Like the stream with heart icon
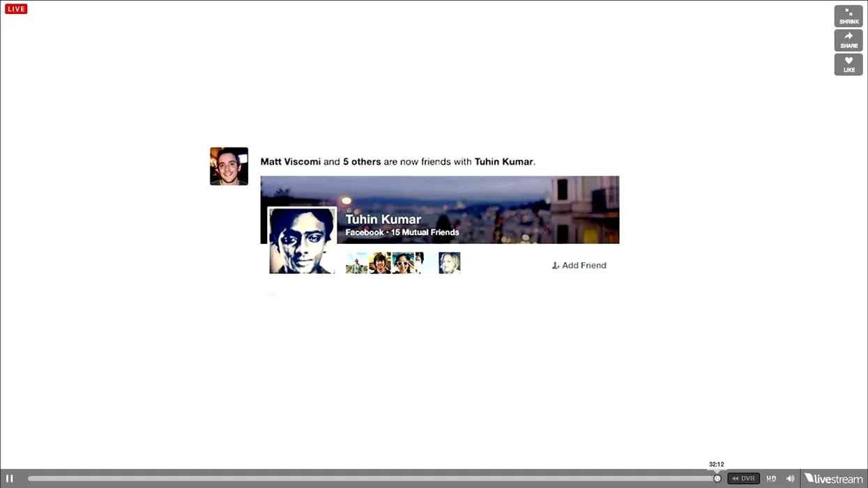 pyautogui.click(x=848, y=64)
